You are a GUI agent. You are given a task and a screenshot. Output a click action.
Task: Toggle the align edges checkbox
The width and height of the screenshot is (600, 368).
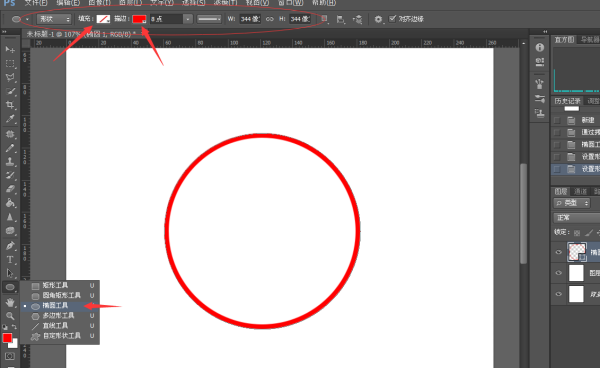click(x=392, y=18)
